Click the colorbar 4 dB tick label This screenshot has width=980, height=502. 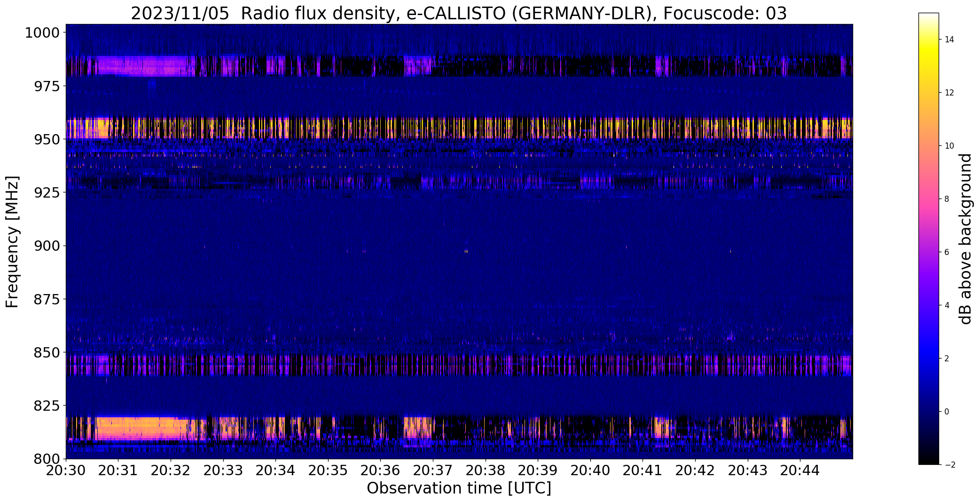pyautogui.click(x=947, y=305)
